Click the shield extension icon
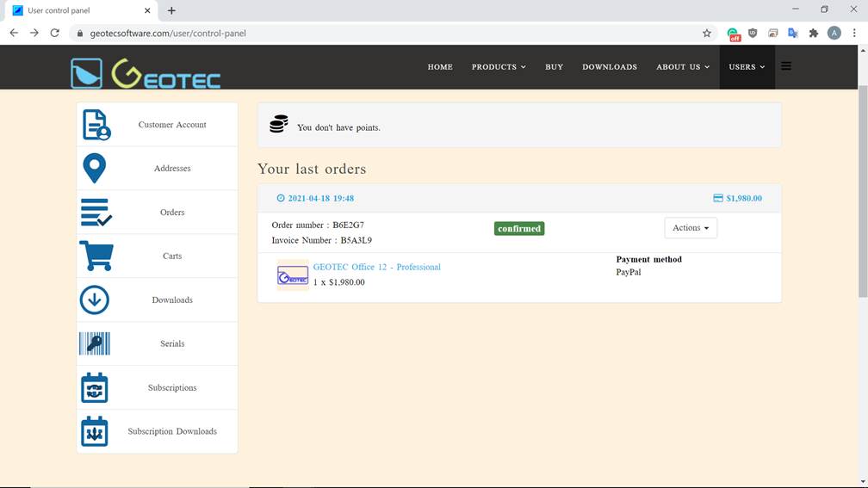The image size is (868, 488). (x=753, y=34)
